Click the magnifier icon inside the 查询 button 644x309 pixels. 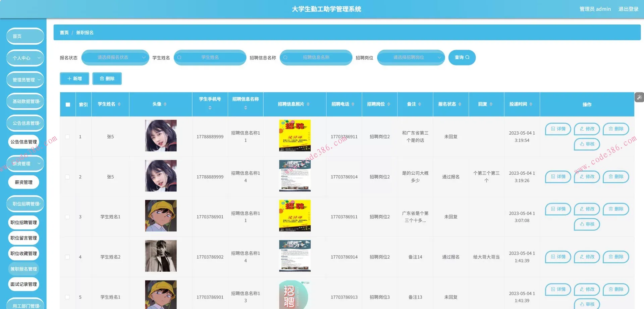468,57
